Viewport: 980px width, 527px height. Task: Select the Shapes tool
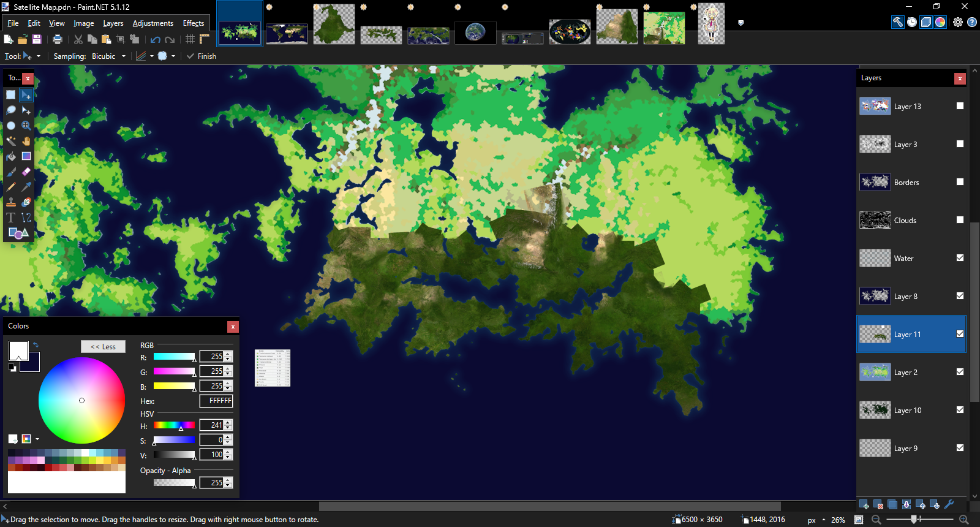click(x=18, y=233)
